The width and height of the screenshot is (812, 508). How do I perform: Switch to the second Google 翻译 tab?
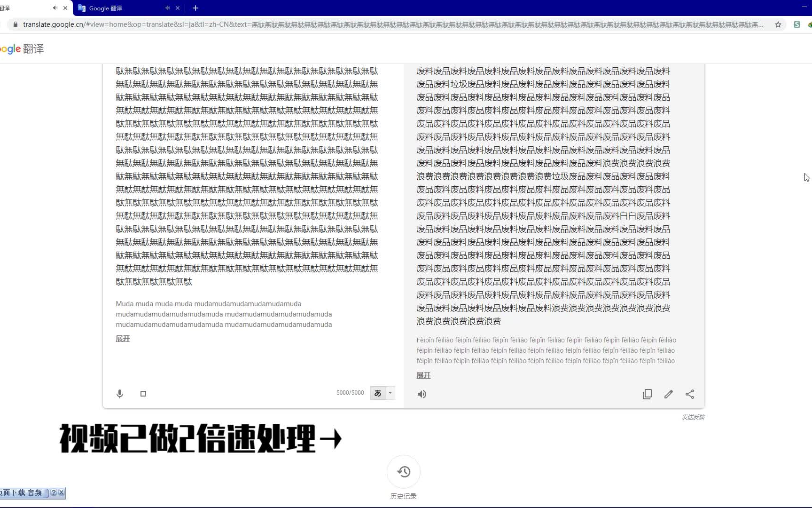click(x=117, y=8)
